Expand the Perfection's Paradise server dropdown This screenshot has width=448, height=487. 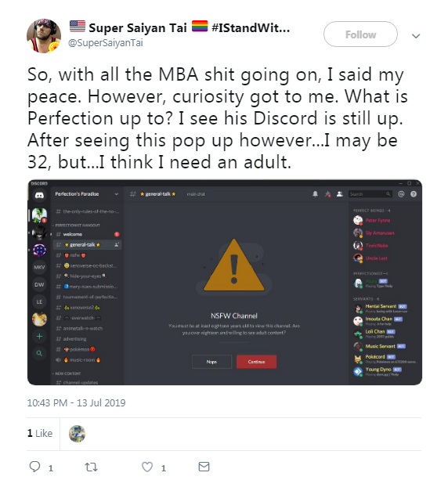(x=117, y=194)
